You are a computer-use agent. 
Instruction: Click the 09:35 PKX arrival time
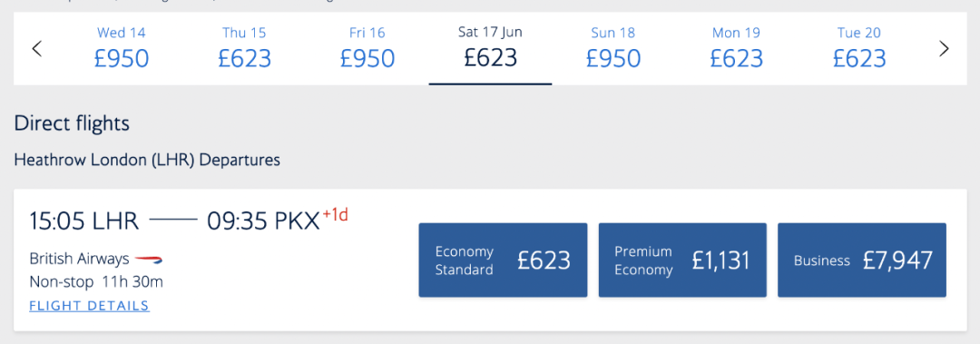click(264, 221)
